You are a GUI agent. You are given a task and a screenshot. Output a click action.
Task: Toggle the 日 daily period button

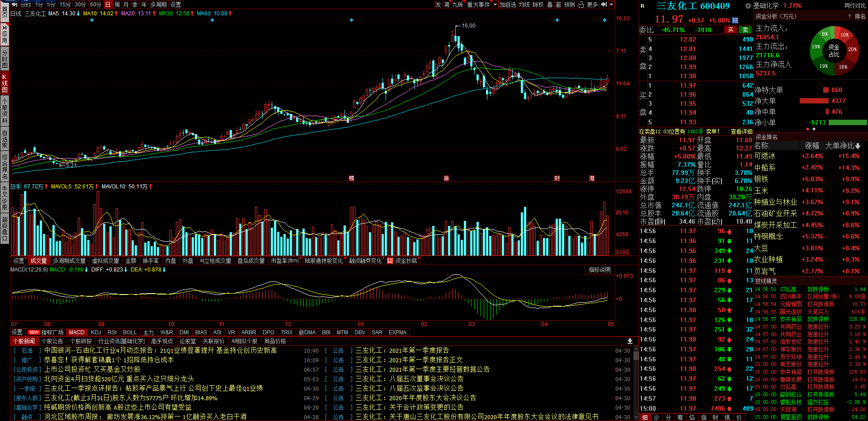(x=108, y=5)
